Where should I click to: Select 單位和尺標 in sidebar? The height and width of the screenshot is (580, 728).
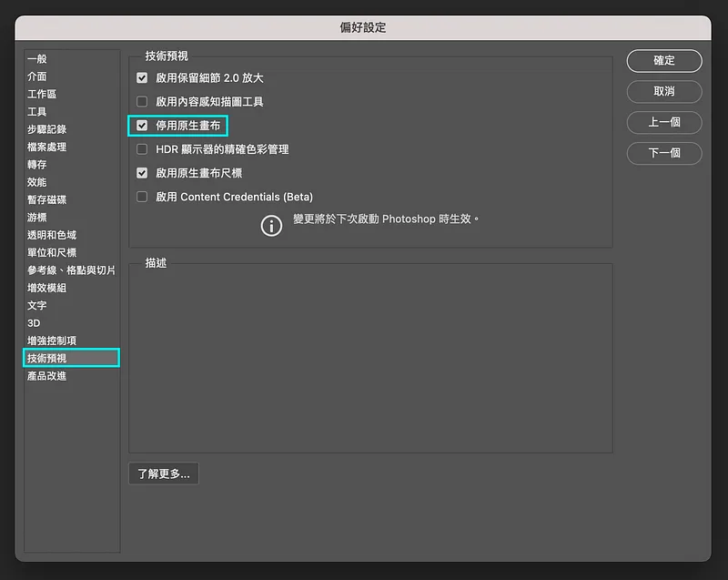pyautogui.click(x=72, y=252)
